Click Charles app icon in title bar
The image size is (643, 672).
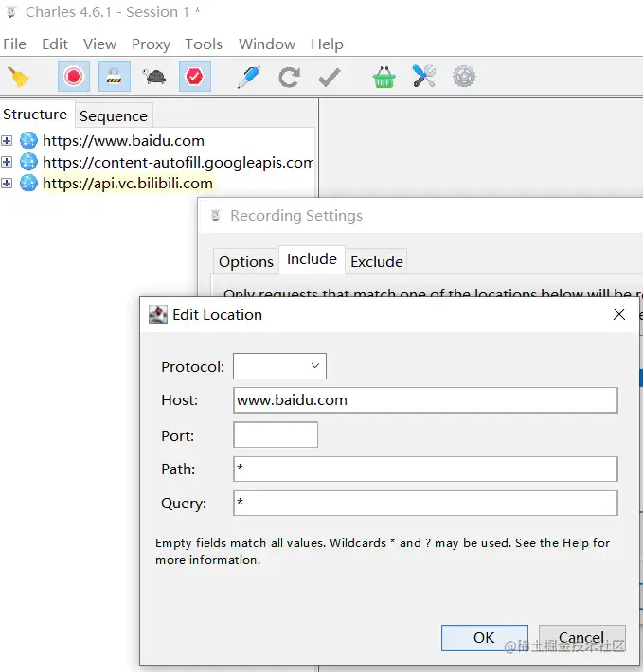click(x=11, y=12)
